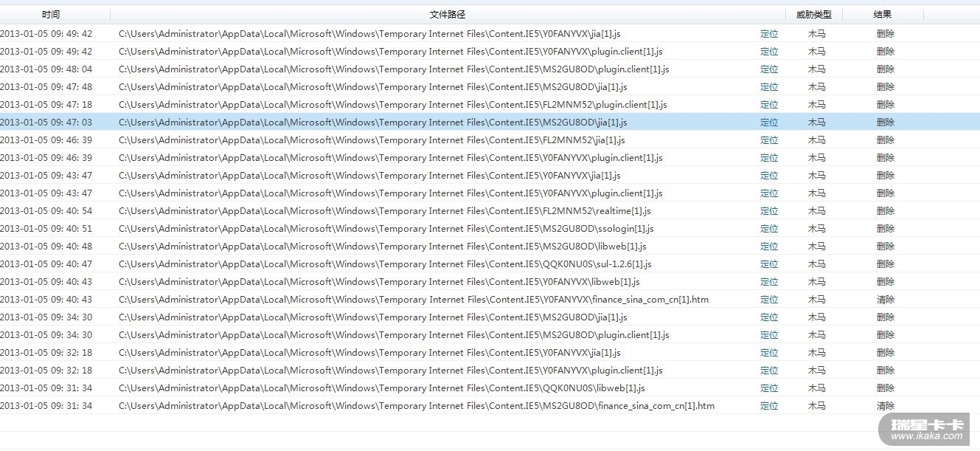Click 木马 threat type in 09:47:03 row
This screenshot has width=980, height=451.
[817, 123]
